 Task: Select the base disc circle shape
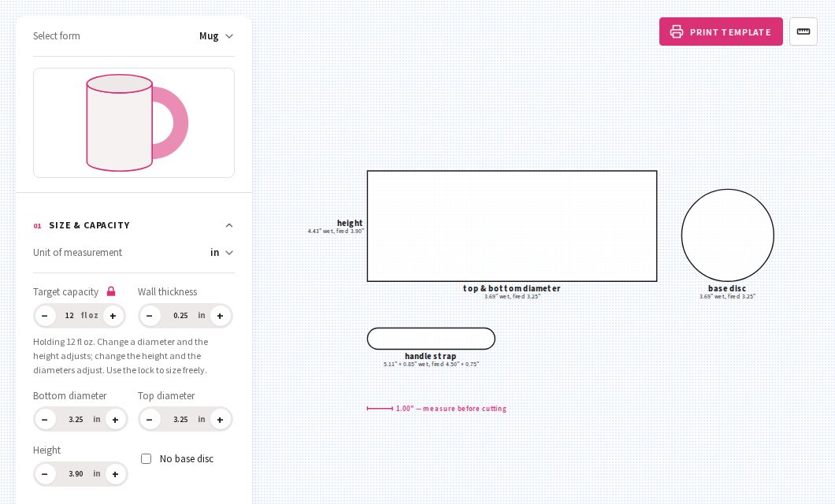tap(727, 235)
